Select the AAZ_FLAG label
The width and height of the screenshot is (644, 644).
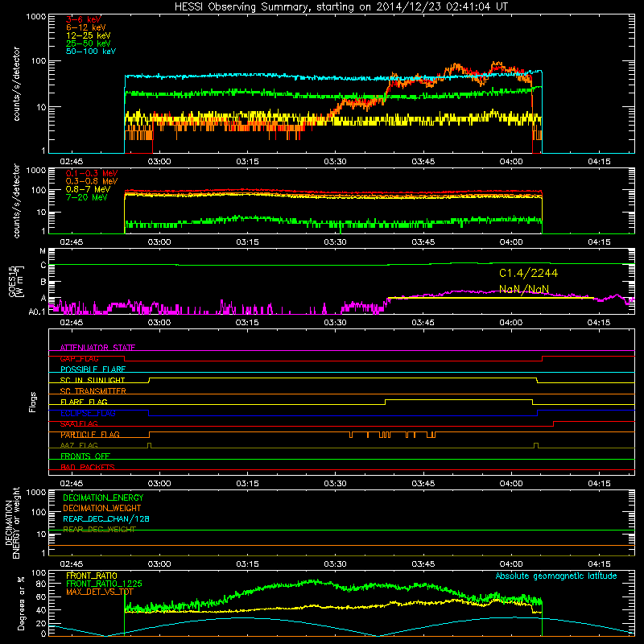(x=79, y=446)
